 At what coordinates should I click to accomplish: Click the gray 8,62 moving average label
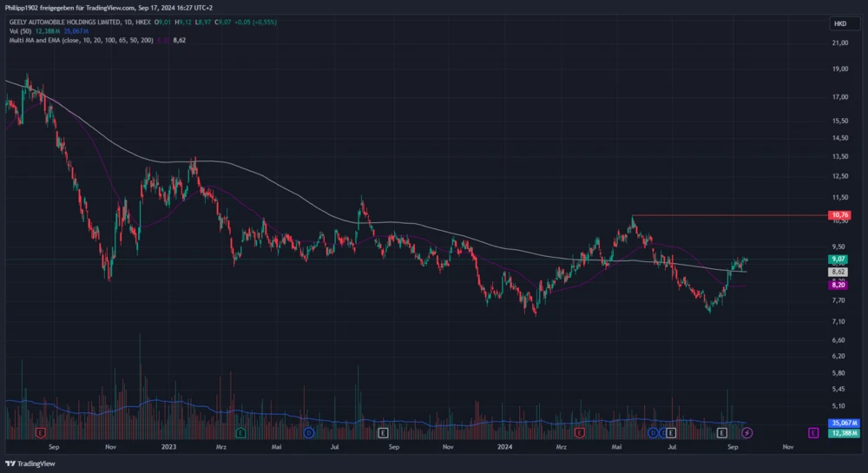[839, 272]
